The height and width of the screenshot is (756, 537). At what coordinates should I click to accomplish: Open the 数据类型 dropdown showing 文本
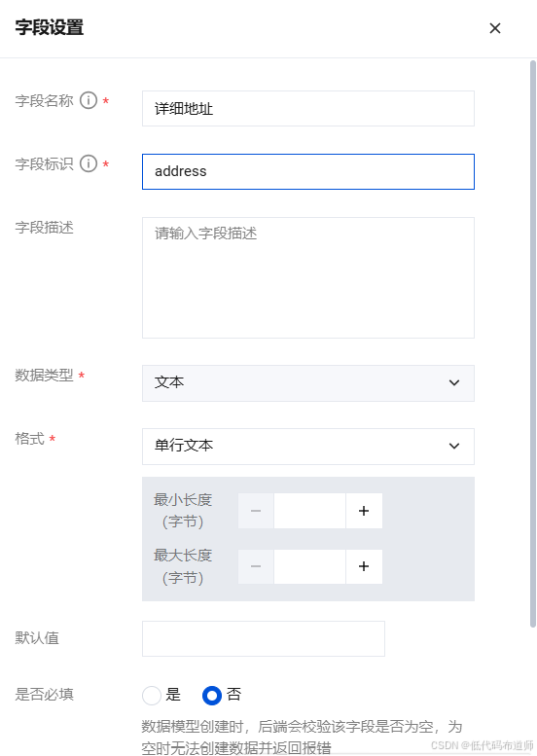point(308,382)
